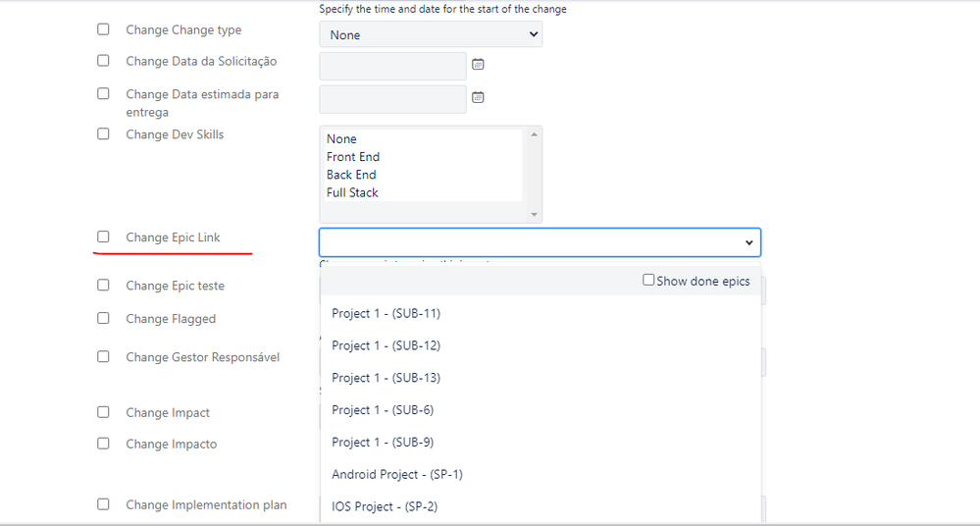Viewport: 980px width, 526px height.
Task: Focus the Data estimada para entrega field
Action: point(392,99)
